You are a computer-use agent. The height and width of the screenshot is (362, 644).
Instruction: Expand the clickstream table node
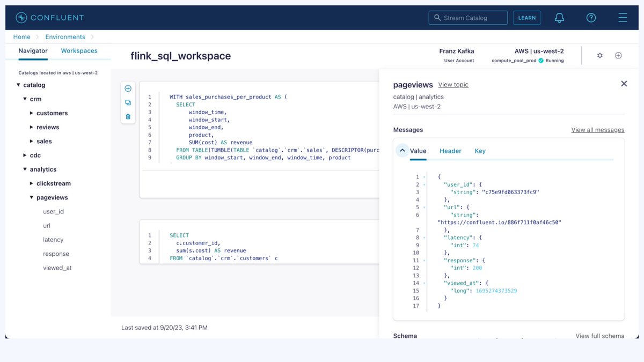tap(32, 183)
